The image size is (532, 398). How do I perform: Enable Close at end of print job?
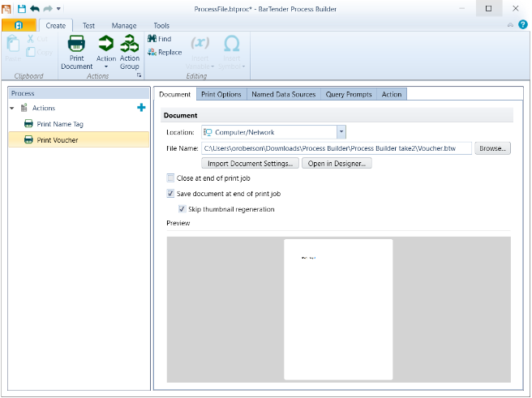(x=170, y=178)
